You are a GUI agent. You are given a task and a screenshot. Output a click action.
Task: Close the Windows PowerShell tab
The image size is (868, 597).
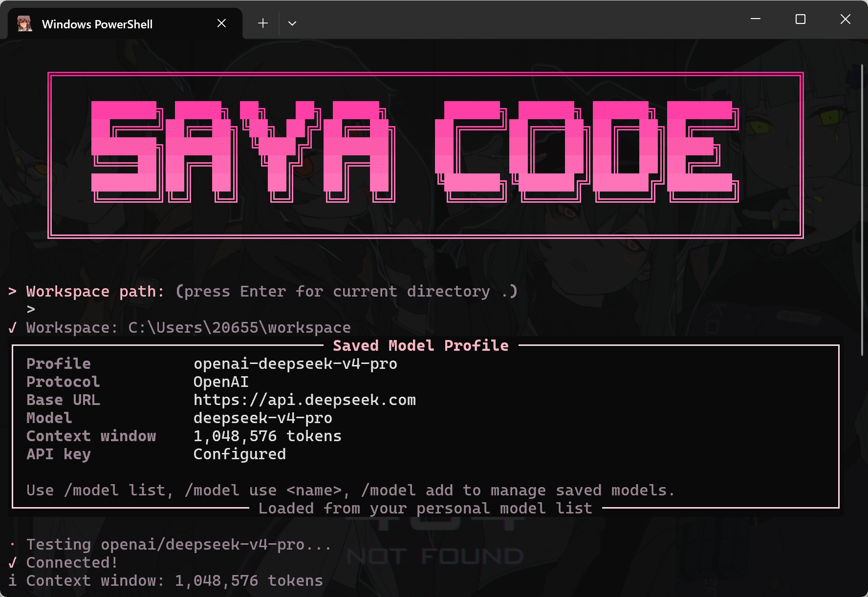(221, 23)
